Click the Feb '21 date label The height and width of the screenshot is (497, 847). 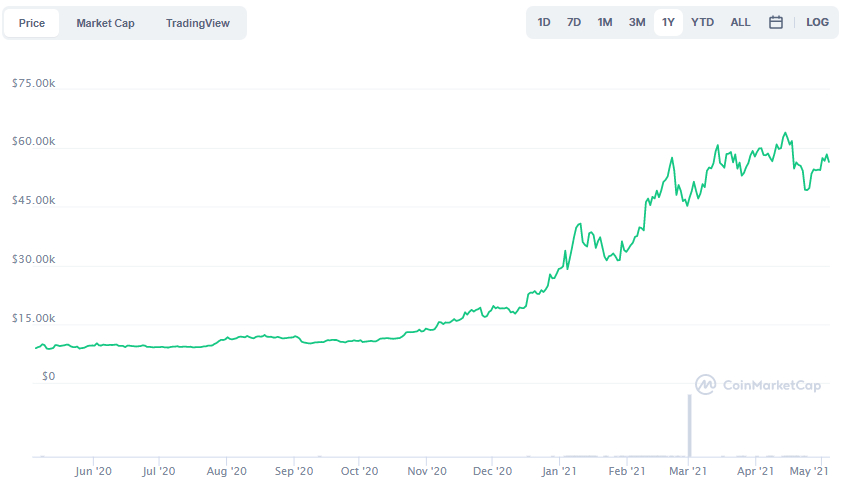(627, 471)
